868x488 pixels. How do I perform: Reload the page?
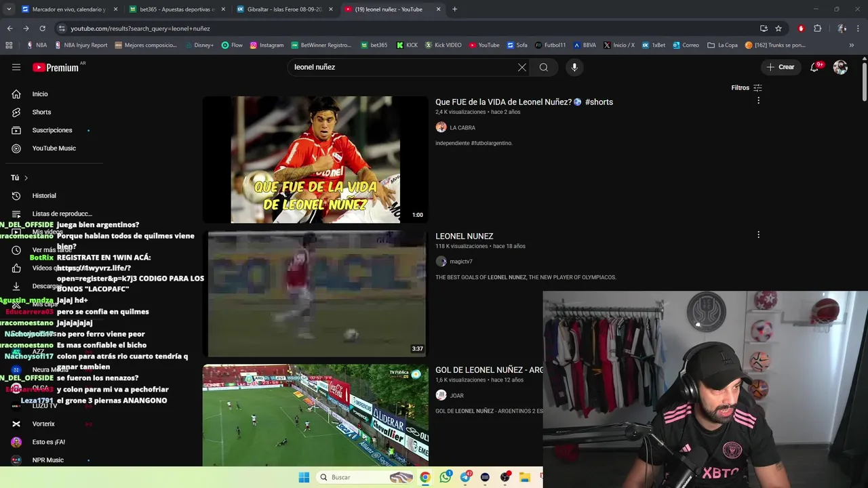tap(42, 28)
